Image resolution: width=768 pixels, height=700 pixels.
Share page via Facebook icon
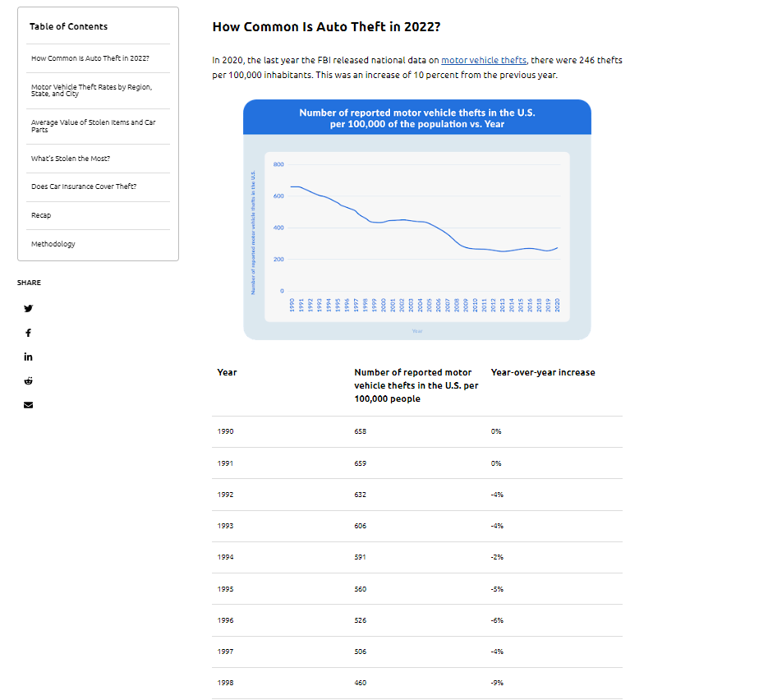click(x=29, y=333)
